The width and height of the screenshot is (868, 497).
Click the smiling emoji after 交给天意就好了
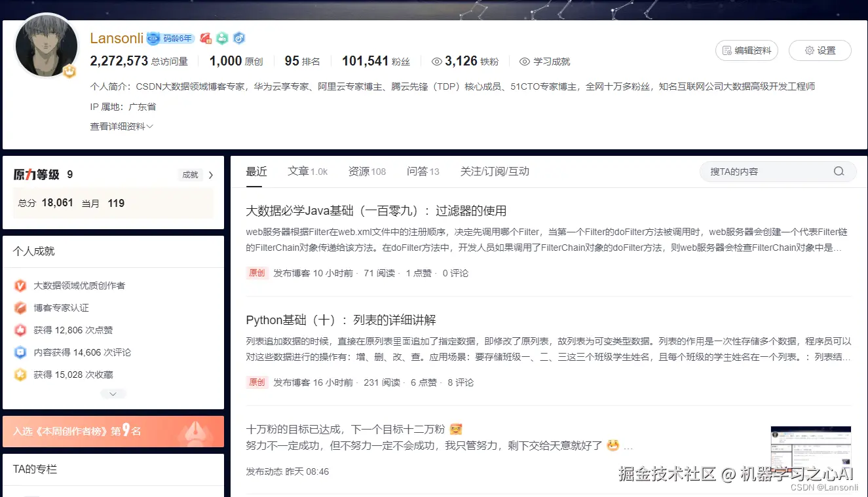pyautogui.click(x=613, y=446)
